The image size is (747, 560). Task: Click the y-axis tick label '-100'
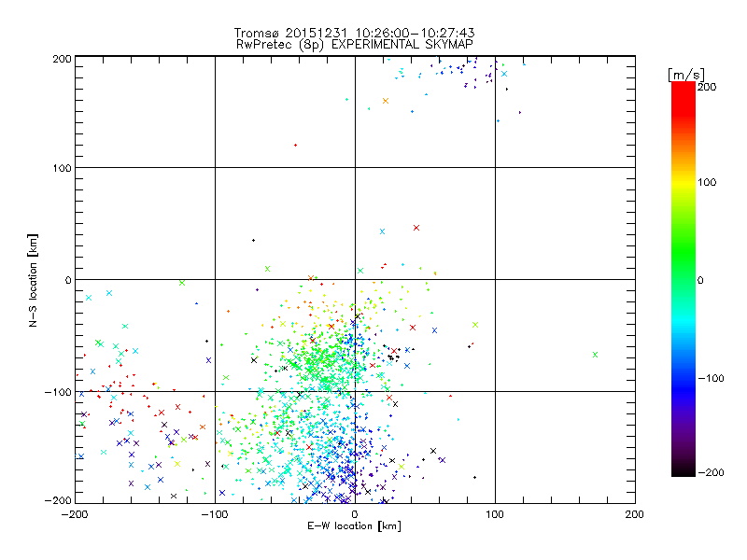(x=58, y=392)
